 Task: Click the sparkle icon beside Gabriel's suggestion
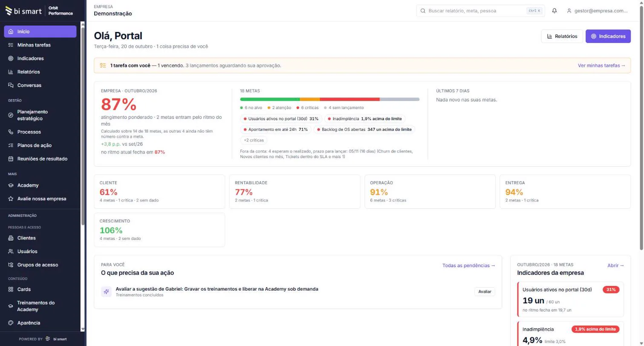[106, 292]
